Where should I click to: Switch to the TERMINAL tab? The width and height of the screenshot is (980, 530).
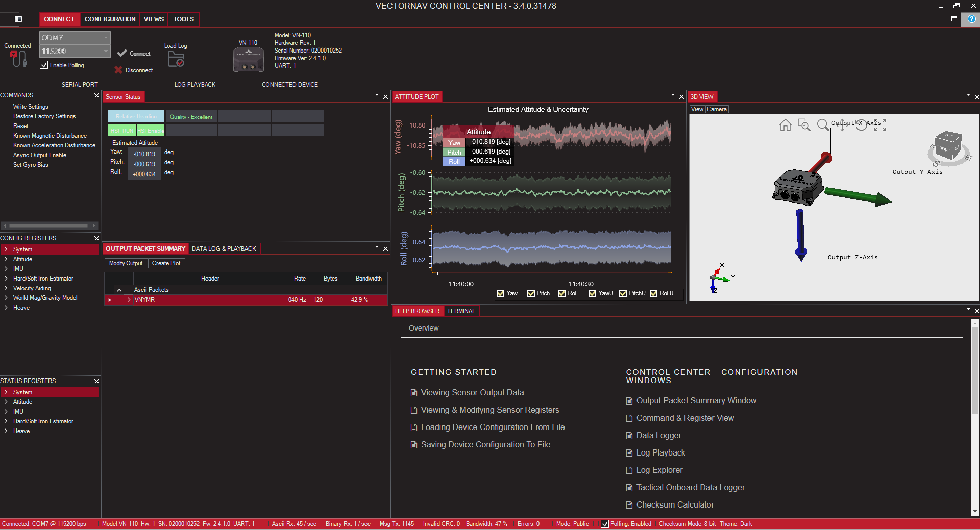pyautogui.click(x=461, y=311)
